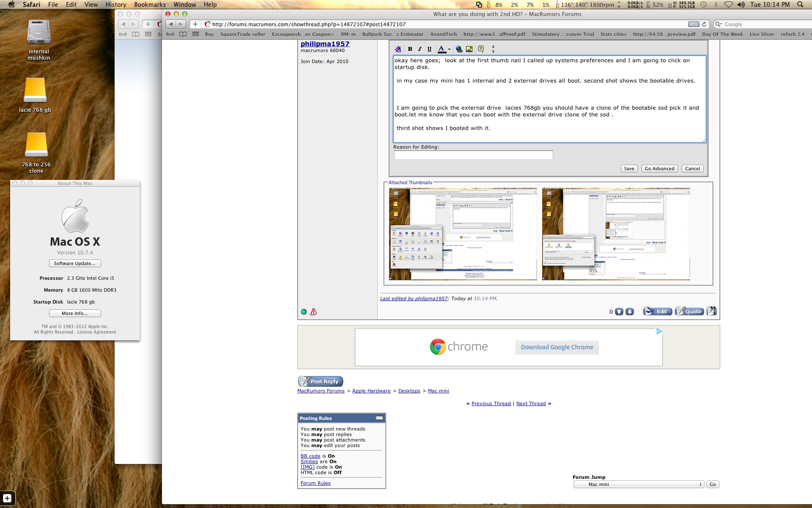Open the AnandTech bookmark

pos(443,34)
